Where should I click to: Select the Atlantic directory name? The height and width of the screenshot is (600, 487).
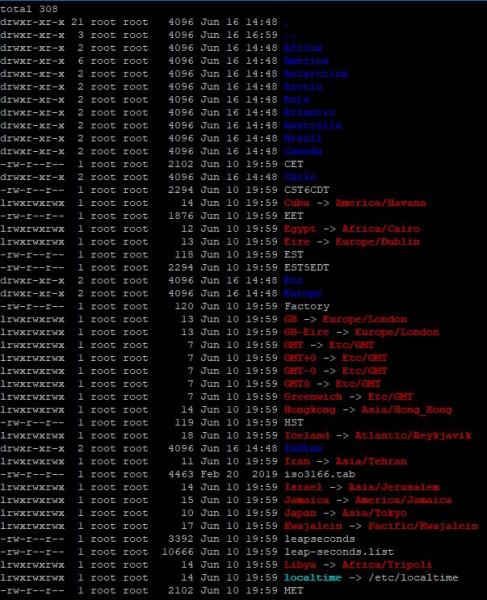click(x=309, y=112)
